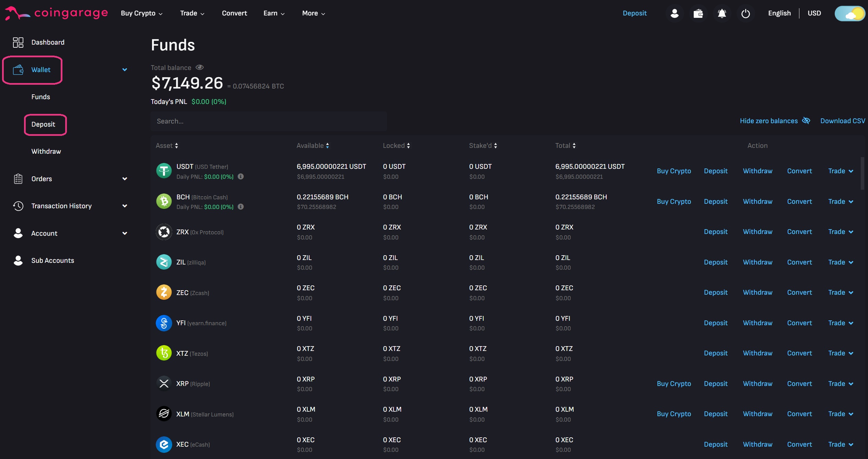Click the USDT Daily PNL info icon

tap(241, 176)
